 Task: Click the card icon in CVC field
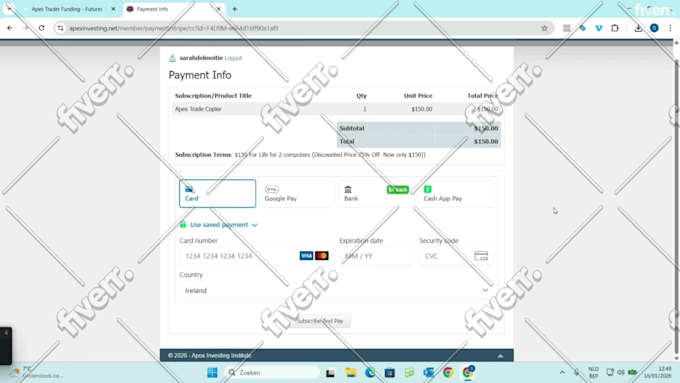pos(481,256)
